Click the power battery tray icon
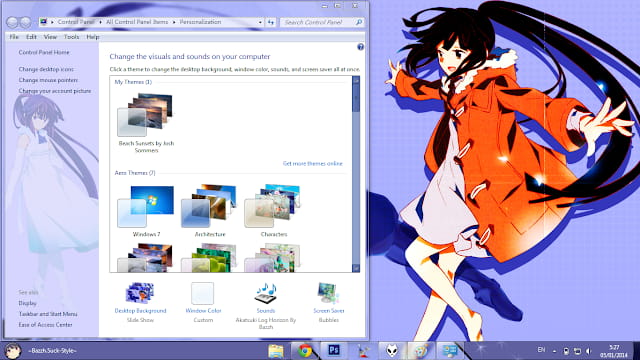Image resolution: width=640 pixels, height=360 pixels. pyautogui.click(x=566, y=351)
